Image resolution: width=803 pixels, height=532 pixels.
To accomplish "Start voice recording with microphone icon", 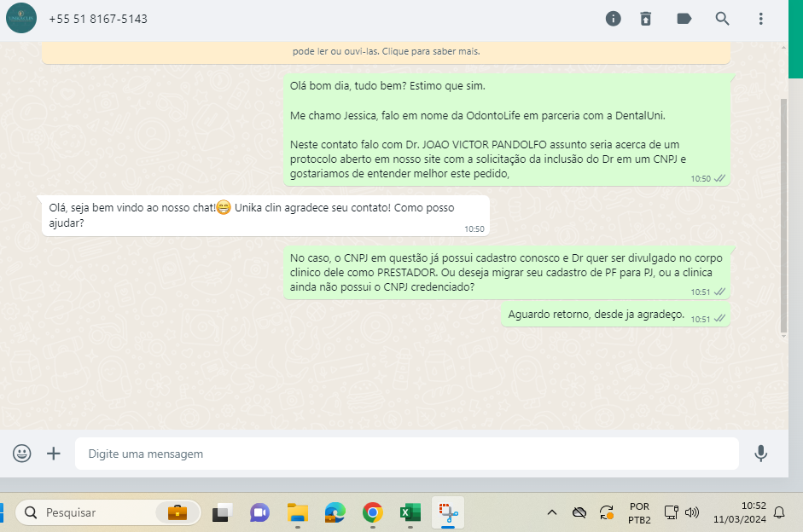I will click(x=760, y=454).
